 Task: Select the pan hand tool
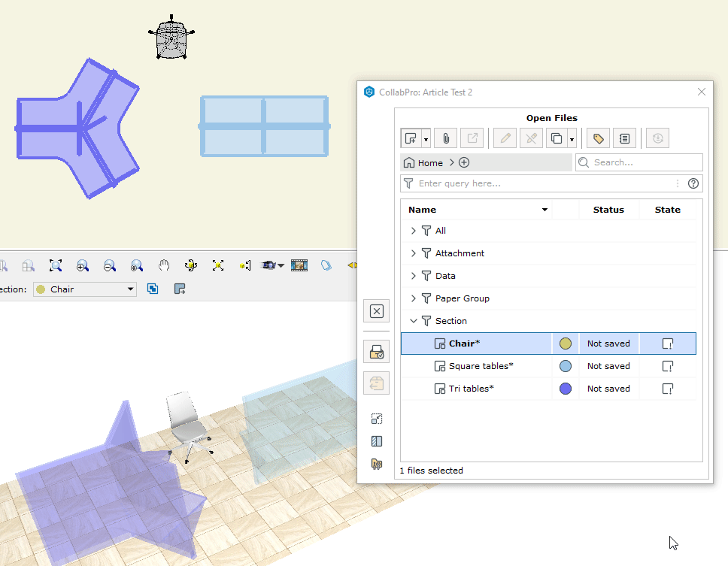click(163, 265)
